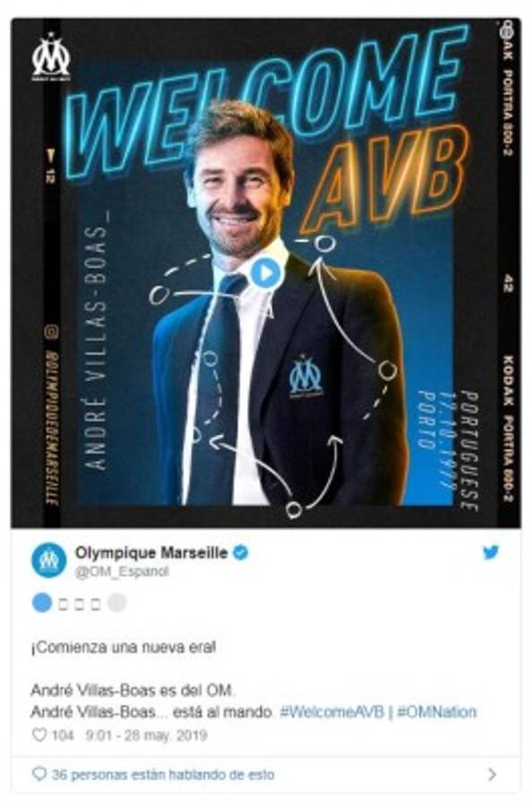Click the OM crest on the suit jacket
Screen dimensions: 532x806
[305, 376]
